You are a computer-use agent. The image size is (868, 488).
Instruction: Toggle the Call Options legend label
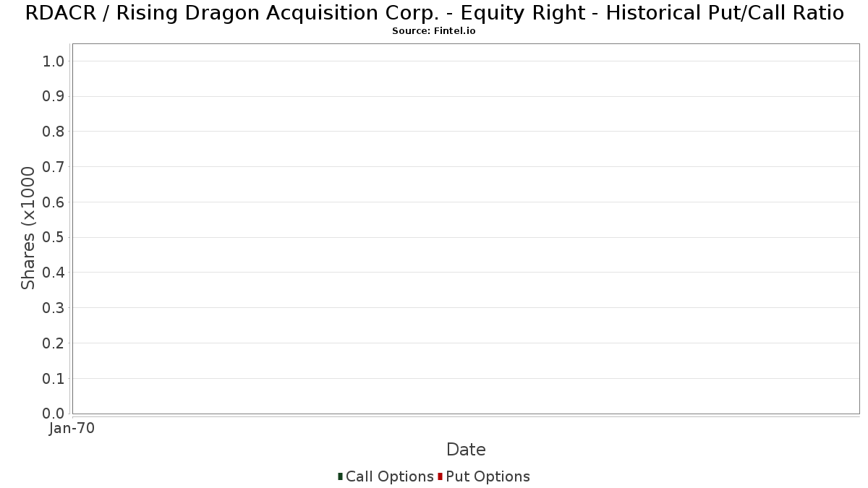pos(389,476)
